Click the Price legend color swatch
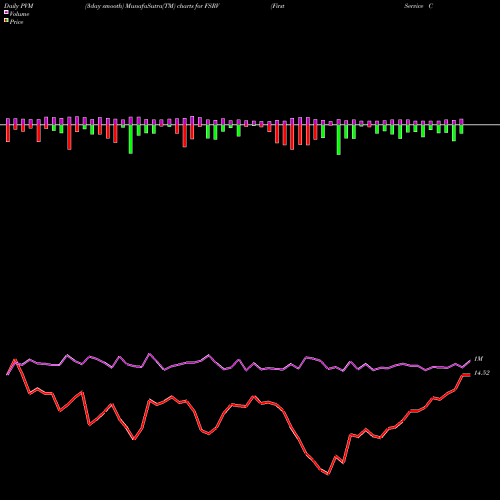This screenshot has width=500, height=500. point(6,20)
